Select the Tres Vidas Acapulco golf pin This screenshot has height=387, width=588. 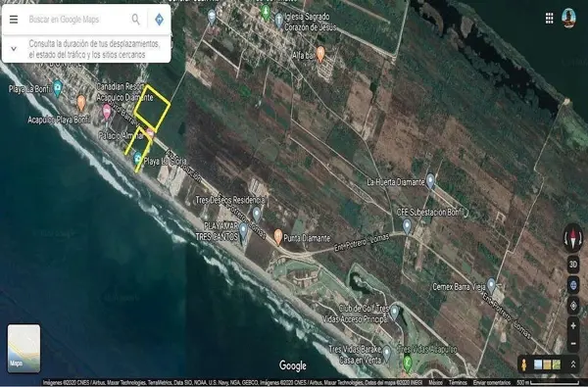(407, 363)
